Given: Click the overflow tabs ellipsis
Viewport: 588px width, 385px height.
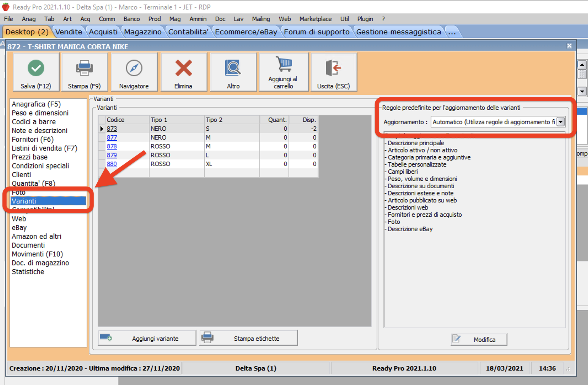Looking at the screenshot, I should 452,32.
